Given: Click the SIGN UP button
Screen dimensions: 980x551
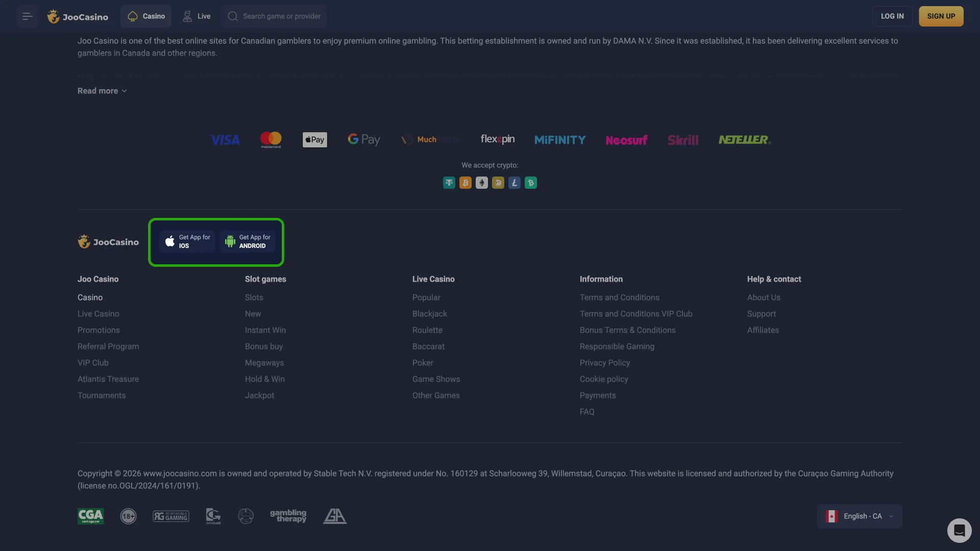Looking at the screenshot, I should click(941, 16).
